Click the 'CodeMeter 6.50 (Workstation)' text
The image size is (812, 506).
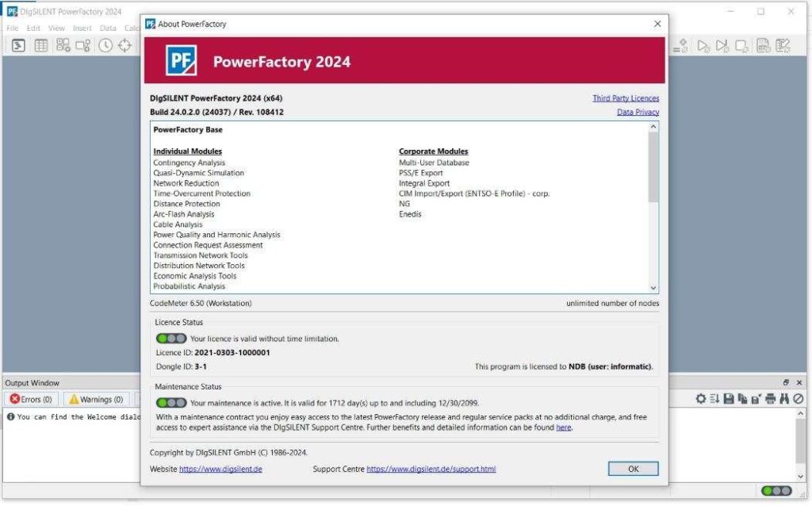point(201,304)
